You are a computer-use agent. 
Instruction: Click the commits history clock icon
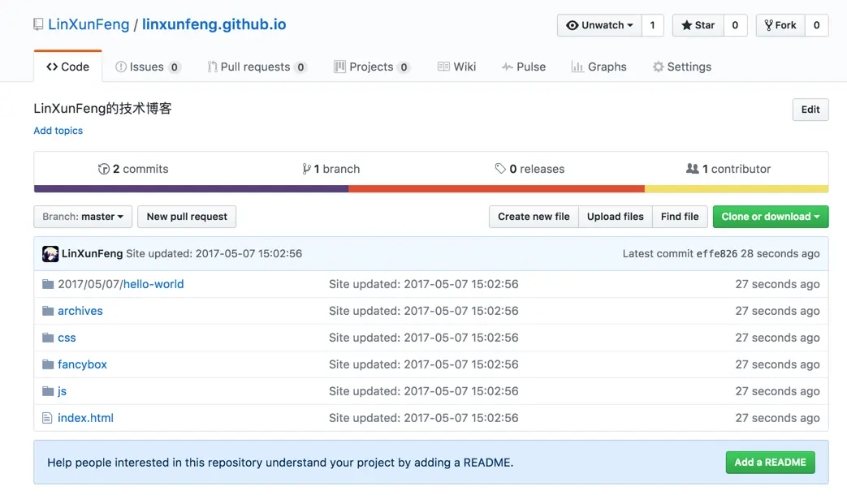(104, 169)
